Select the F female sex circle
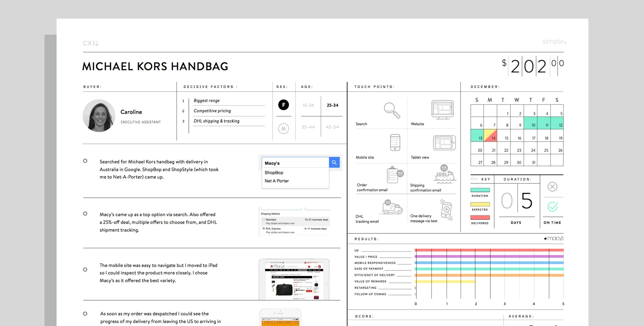Image resolution: width=644 pixels, height=326 pixels. pos(283,105)
